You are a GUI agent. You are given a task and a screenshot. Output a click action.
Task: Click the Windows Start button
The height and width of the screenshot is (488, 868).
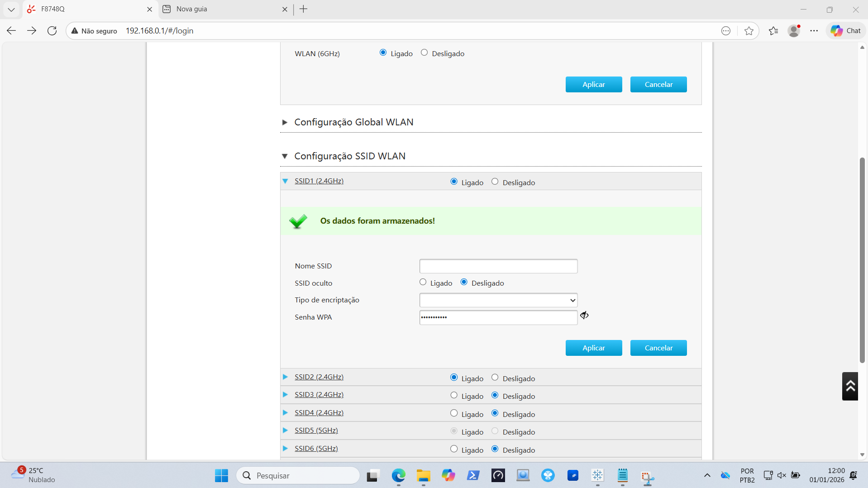pos(221,475)
